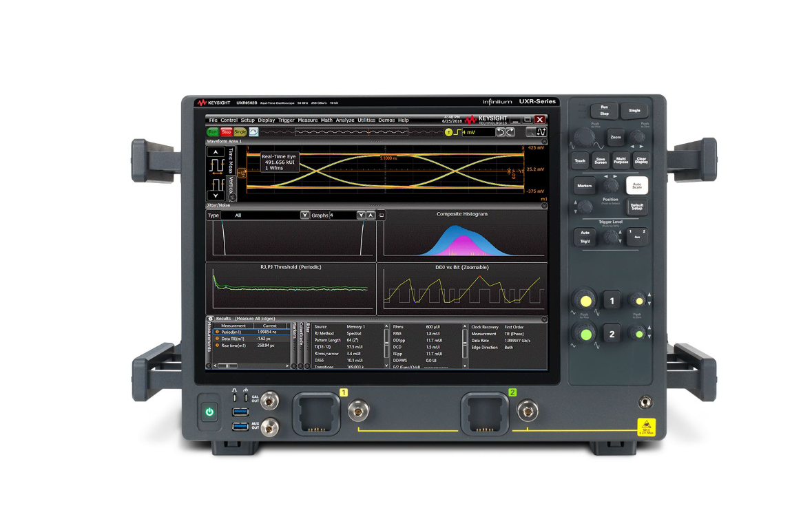Open the Results panel settings gear icon
This screenshot has height=508, width=812.
pyautogui.click(x=210, y=318)
